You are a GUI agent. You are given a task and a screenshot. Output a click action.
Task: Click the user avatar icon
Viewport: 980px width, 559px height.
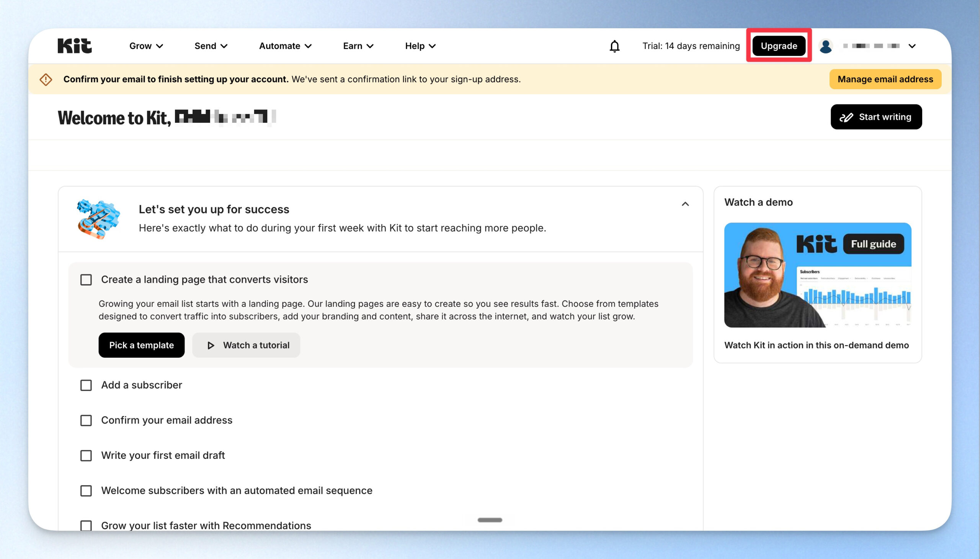tap(826, 46)
